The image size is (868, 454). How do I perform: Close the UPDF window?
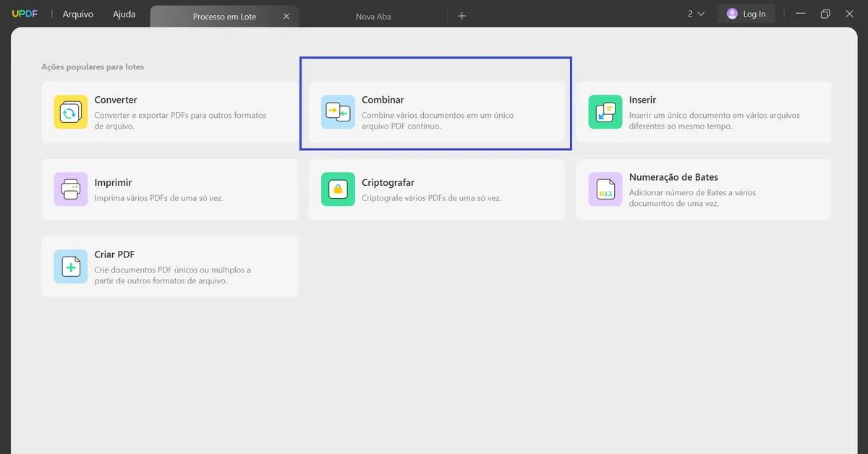[849, 14]
